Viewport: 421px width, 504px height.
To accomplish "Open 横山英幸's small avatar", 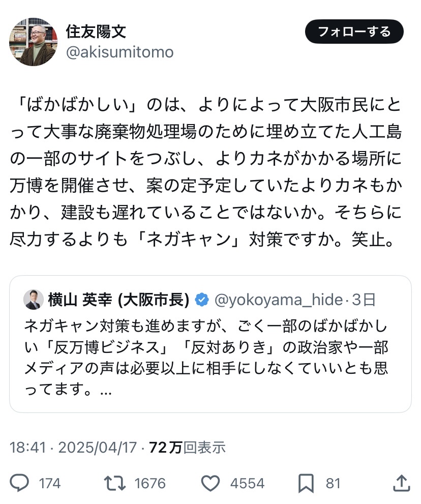I will click(34, 300).
